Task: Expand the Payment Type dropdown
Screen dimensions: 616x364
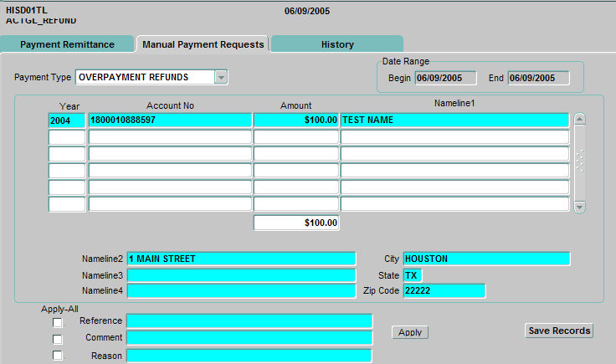Action: click(221, 78)
